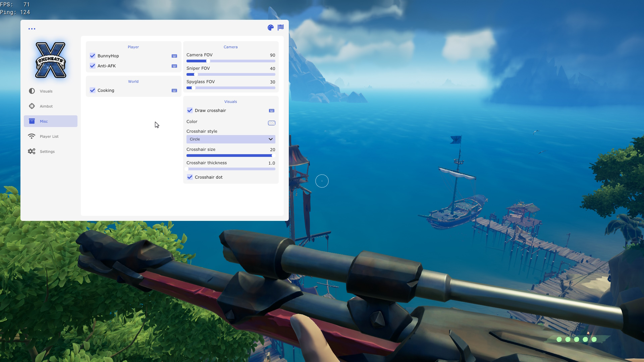This screenshot has width=644, height=362.
Task: Expand the Crosshair style dropdown
Action: [231, 139]
